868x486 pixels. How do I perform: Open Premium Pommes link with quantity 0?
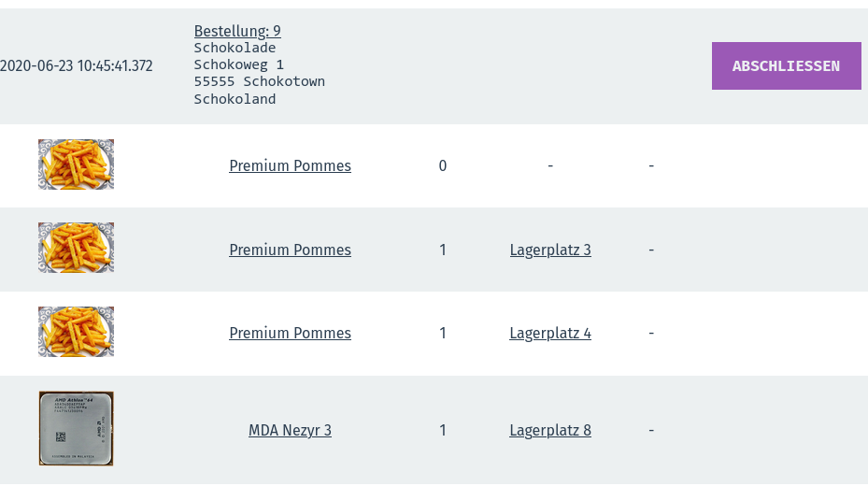[x=290, y=166]
